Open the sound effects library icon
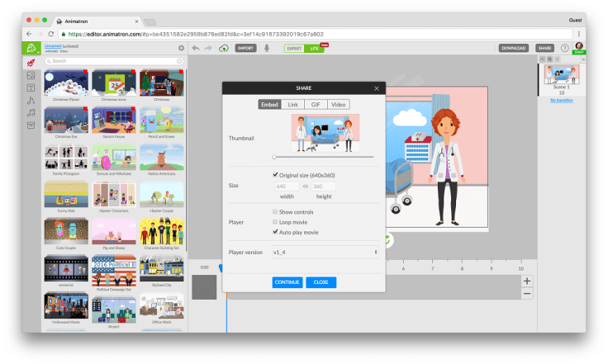 [31, 101]
